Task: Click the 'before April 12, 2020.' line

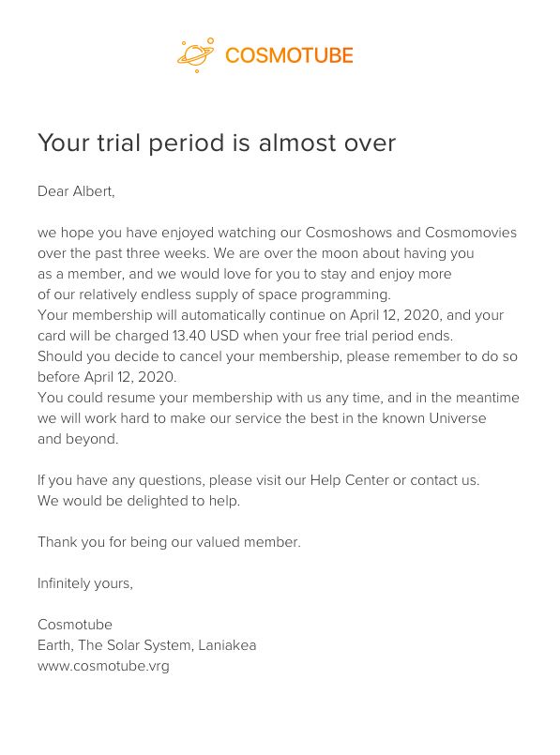Action: pos(107,377)
